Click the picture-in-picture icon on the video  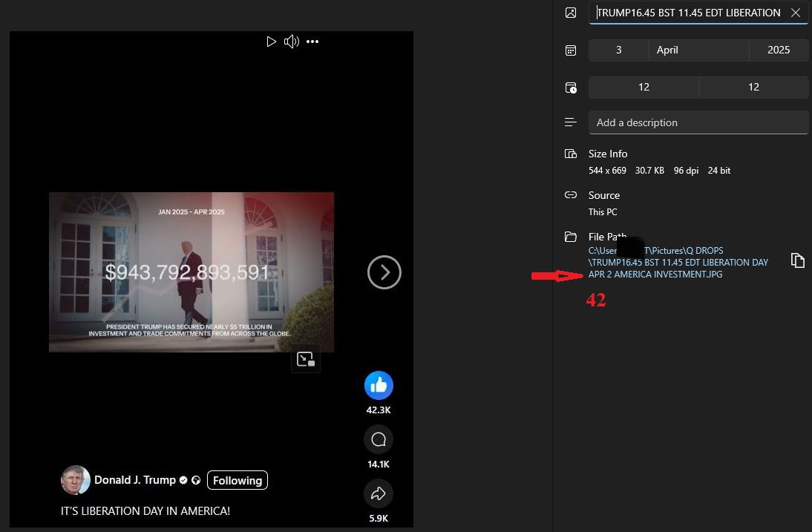306,359
